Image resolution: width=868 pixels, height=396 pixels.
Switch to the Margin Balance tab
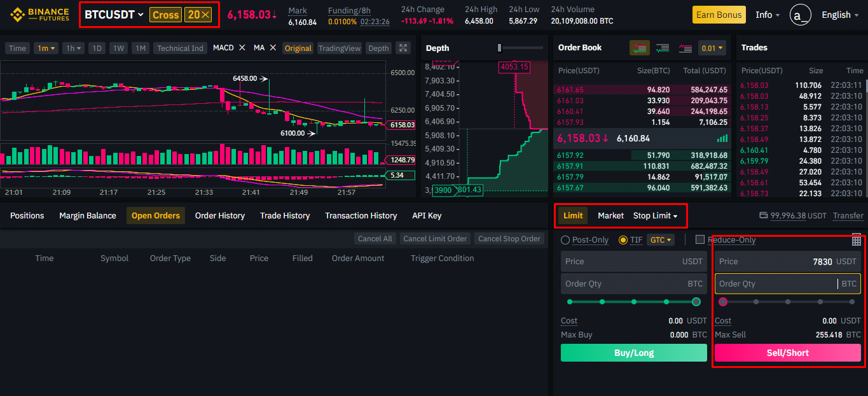(x=88, y=216)
